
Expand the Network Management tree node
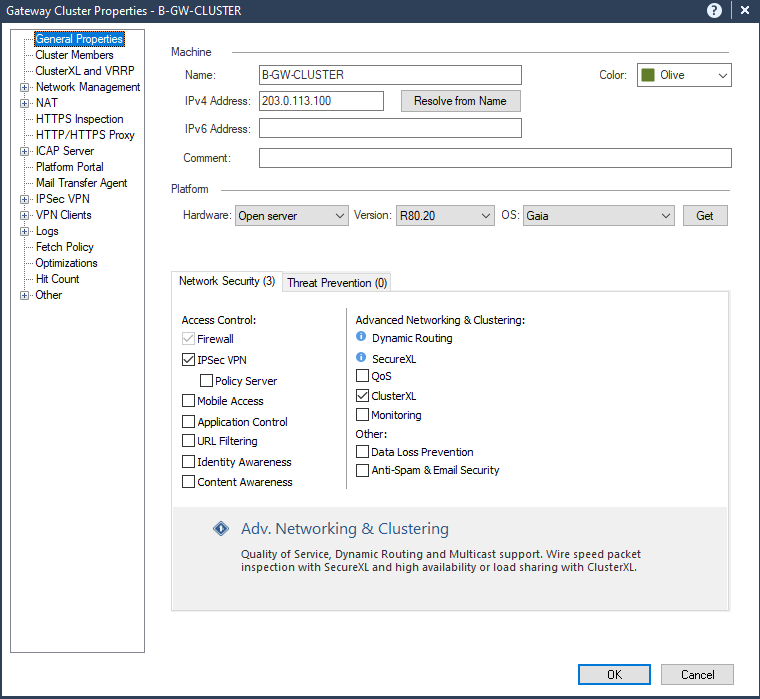25,87
